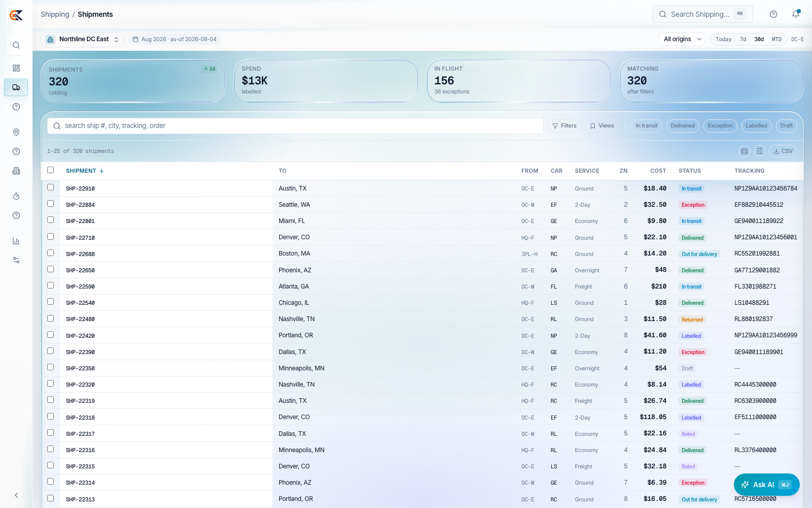The width and height of the screenshot is (812, 508).
Task: Click the Spend $13K card
Action: (326, 81)
